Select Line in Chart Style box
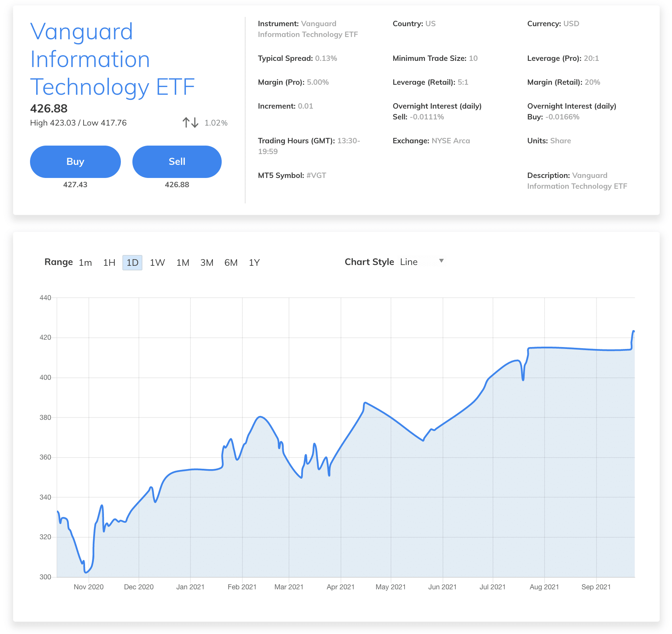Image resolution: width=672 pixels, height=634 pixels. tap(409, 262)
